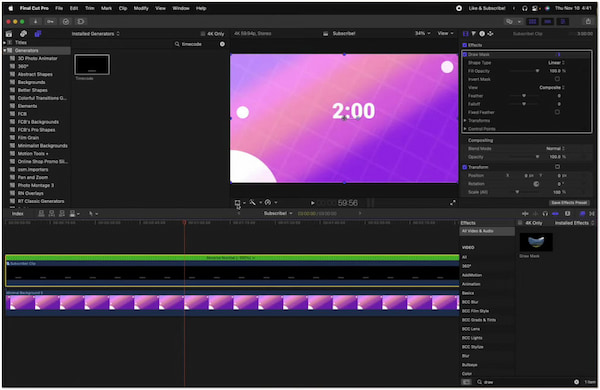
Task: Open the viewer zoom 34% dropdown
Action: (x=422, y=34)
